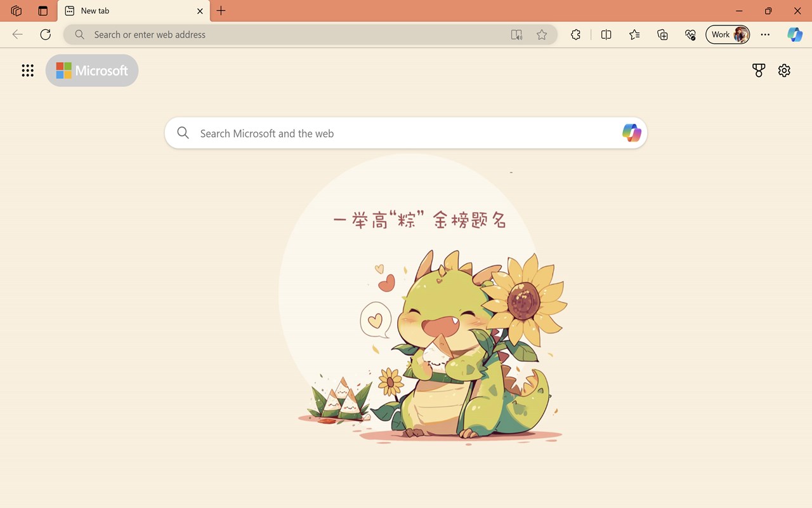Image resolution: width=812 pixels, height=508 pixels.
Task: Add this page to favorites star
Action: click(x=542, y=35)
